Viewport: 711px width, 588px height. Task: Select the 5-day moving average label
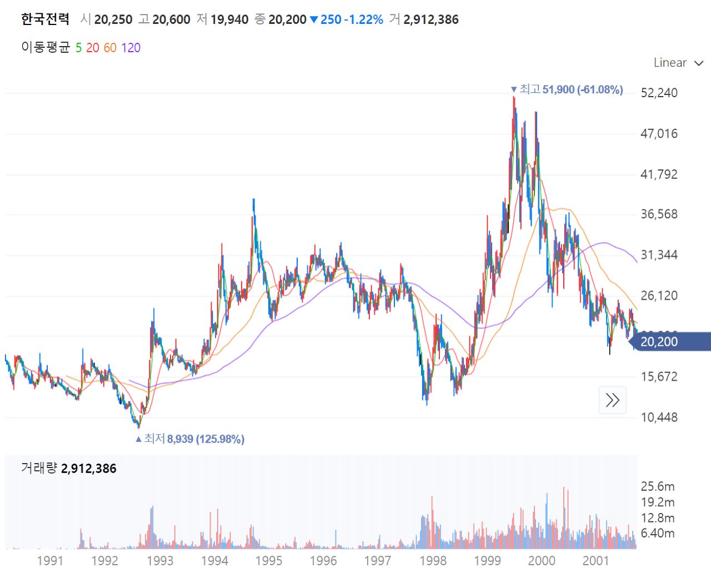point(79,48)
